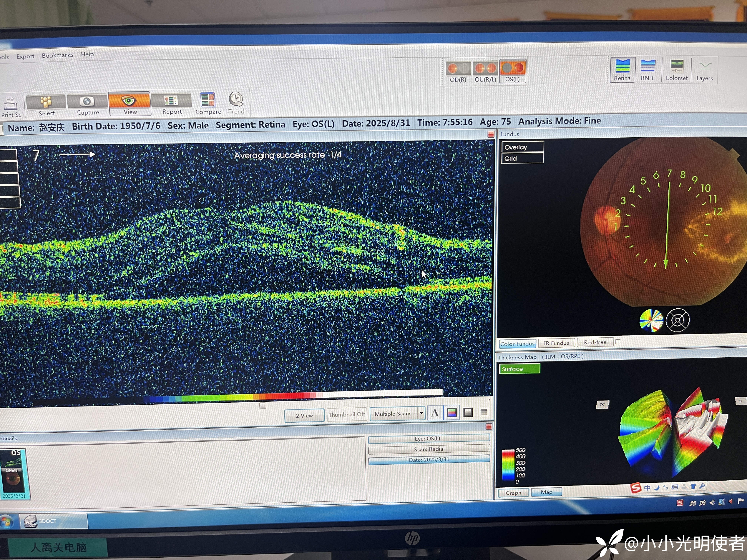Image resolution: width=747 pixels, height=560 pixels.
Task: Tick the checkbox next to Red-free
Action: pyautogui.click(x=618, y=341)
